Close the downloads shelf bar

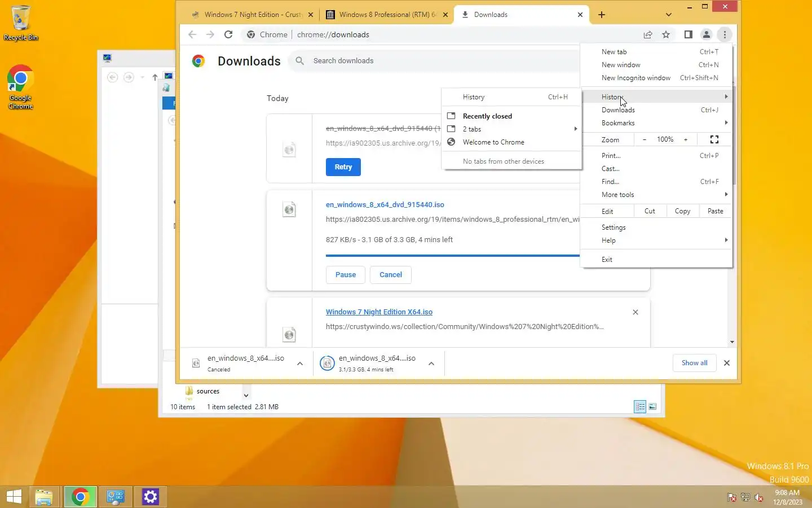[727, 363]
